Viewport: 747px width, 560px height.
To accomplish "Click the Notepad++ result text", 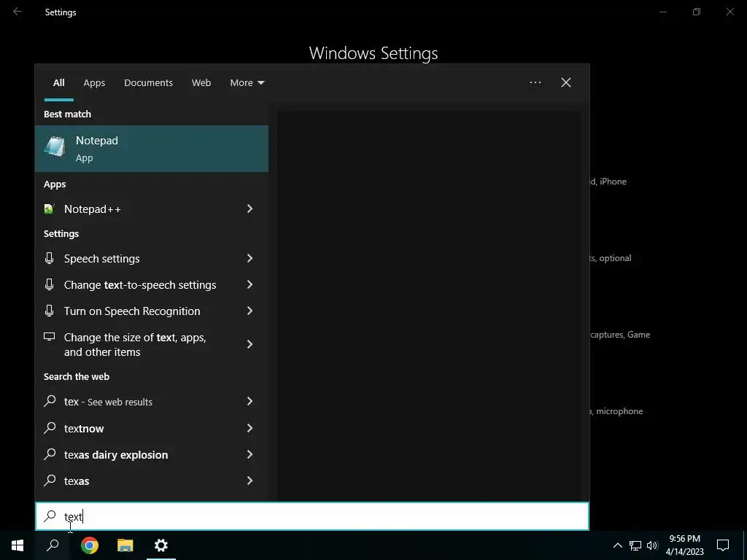I will pyautogui.click(x=93, y=209).
